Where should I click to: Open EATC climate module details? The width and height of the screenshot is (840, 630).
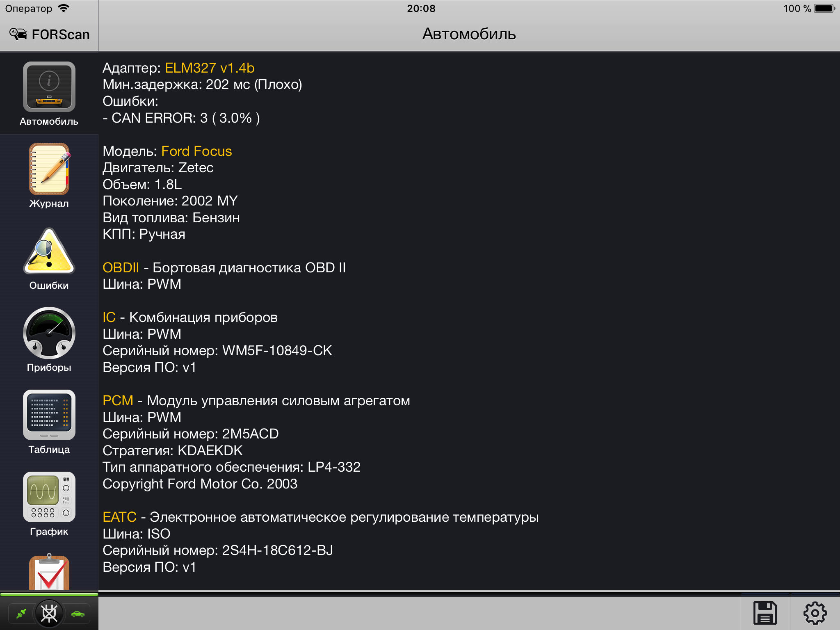[119, 517]
